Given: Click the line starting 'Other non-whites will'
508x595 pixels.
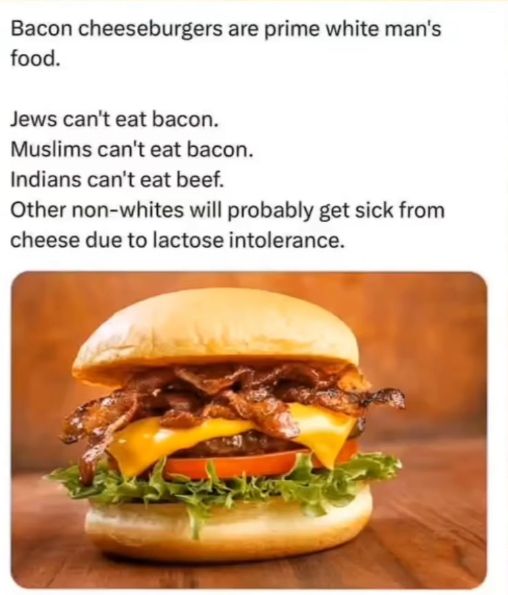Looking at the screenshot, I should [x=228, y=210].
